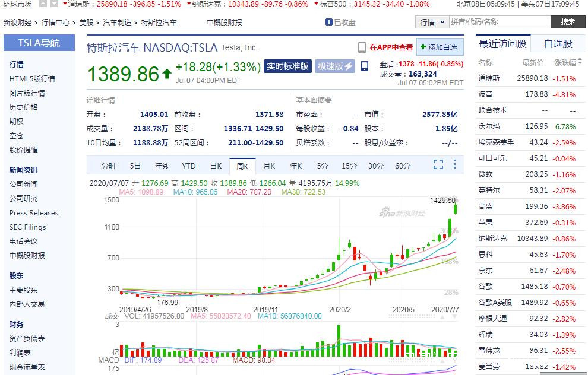Open the chart options three-dot menu
The height and width of the screenshot is (375, 588).
click(x=454, y=164)
